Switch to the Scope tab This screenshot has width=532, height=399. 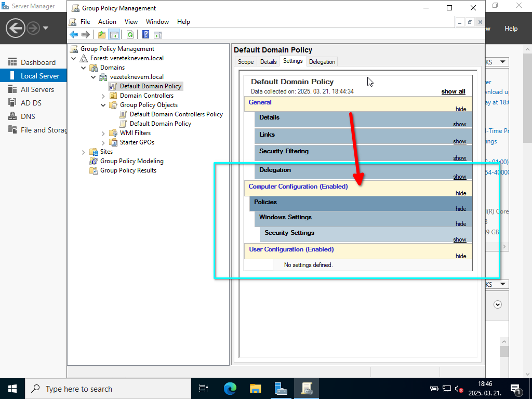click(246, 62)
